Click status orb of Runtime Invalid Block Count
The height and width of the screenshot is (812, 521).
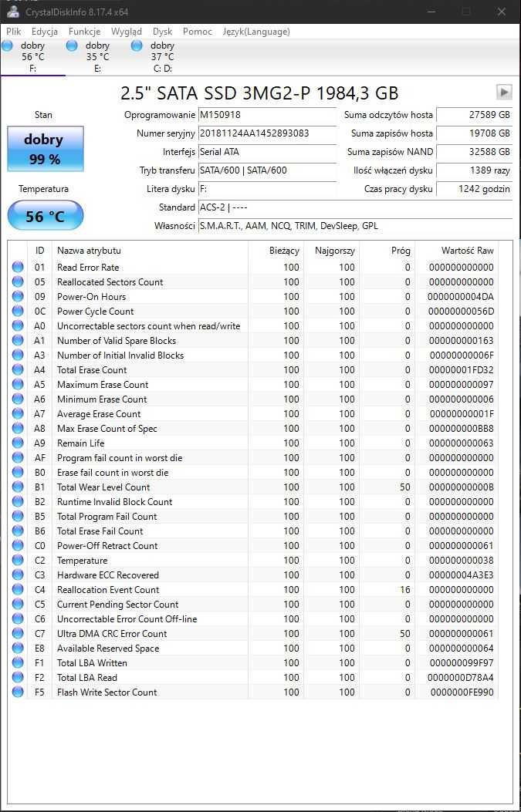click(x=18, y=501)
